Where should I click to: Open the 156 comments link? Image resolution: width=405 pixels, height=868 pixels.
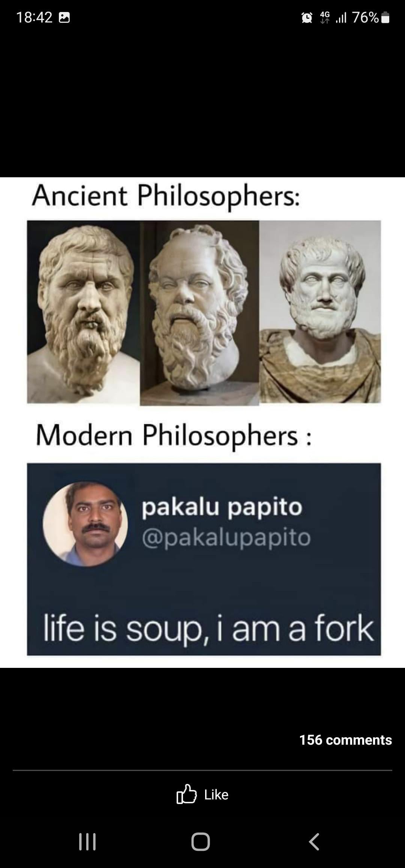(x=345, y=740)
